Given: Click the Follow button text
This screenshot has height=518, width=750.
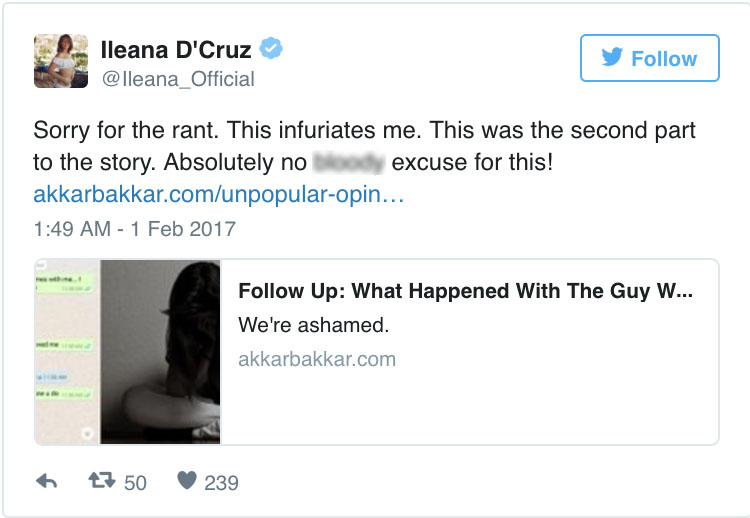Looking at the screenshot, I should [x=664, y=58].
